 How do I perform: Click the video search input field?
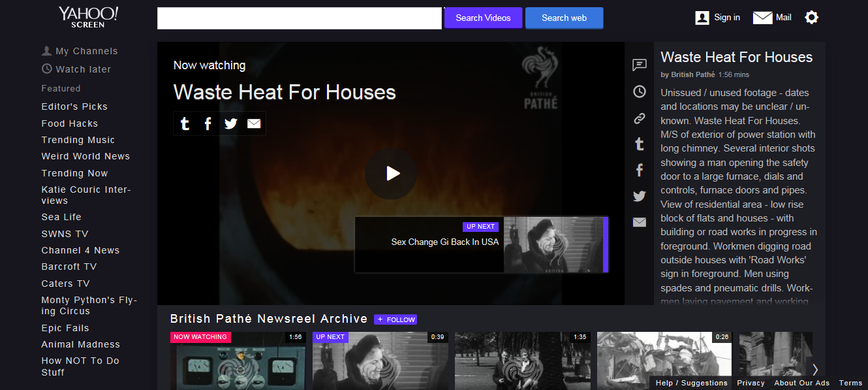300,18
